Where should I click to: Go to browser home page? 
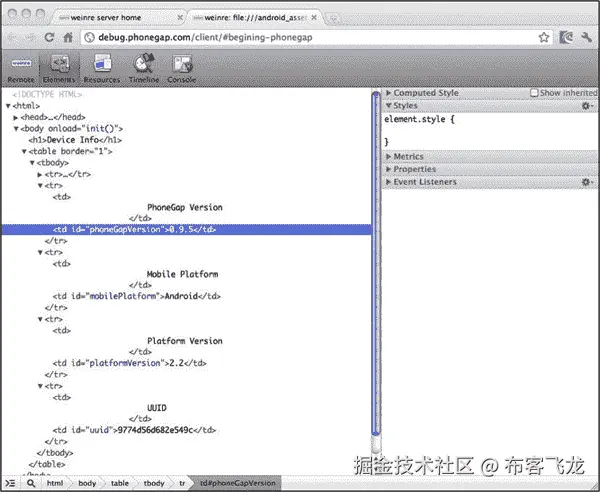pos(68,37)
